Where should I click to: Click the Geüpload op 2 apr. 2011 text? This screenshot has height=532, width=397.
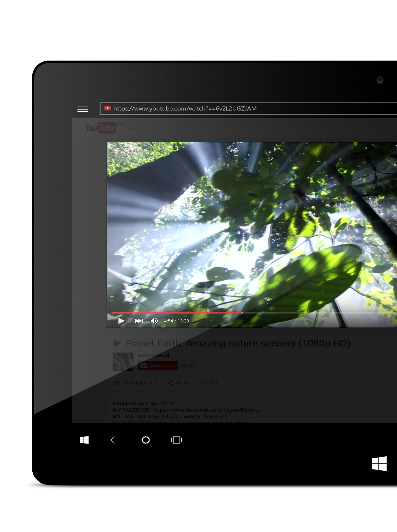143,403
